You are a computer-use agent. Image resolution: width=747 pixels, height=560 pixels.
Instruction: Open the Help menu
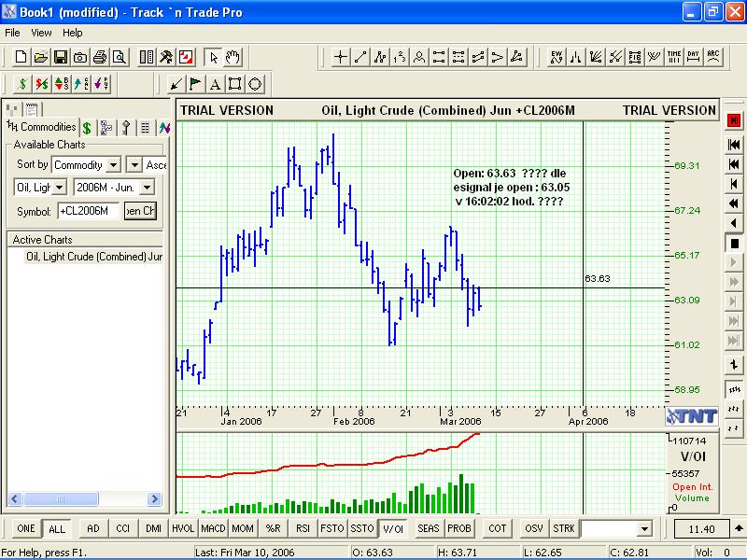point(73,33)
